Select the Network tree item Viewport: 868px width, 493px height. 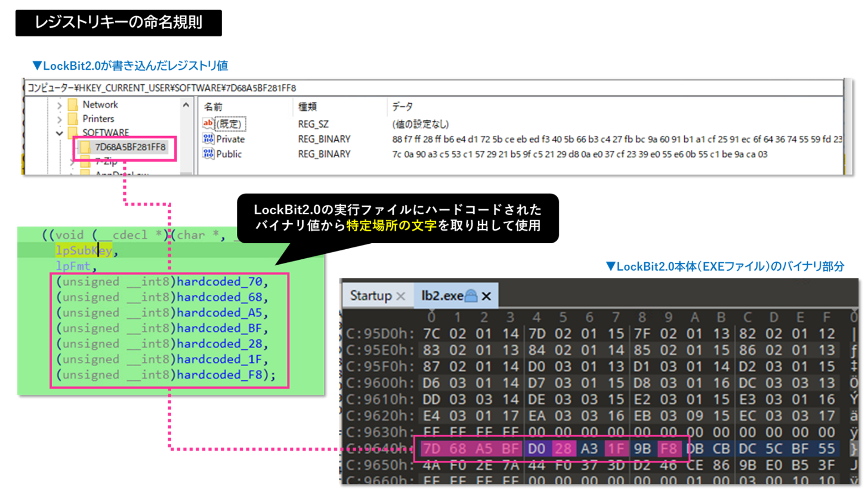tap(99, 105)
